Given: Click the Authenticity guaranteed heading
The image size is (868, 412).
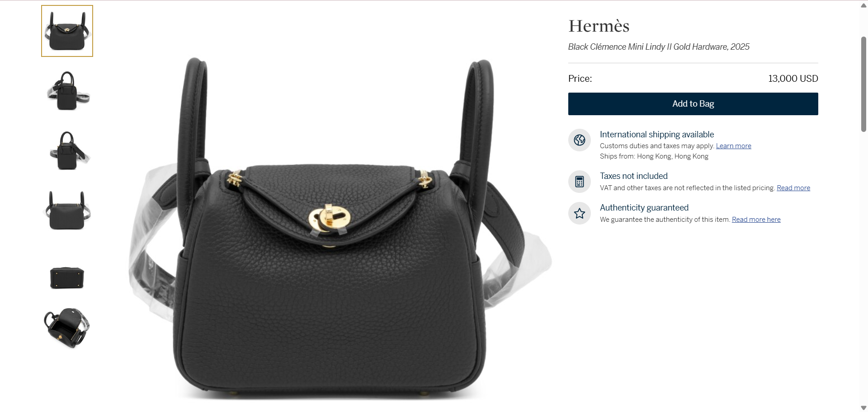Looking at the screenshot, I should tap(644, 208).
